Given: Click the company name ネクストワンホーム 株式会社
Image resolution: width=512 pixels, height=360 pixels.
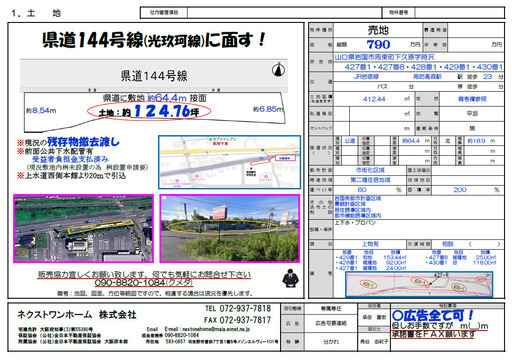Looking at the screenshot, I should [x=77, y=314].
